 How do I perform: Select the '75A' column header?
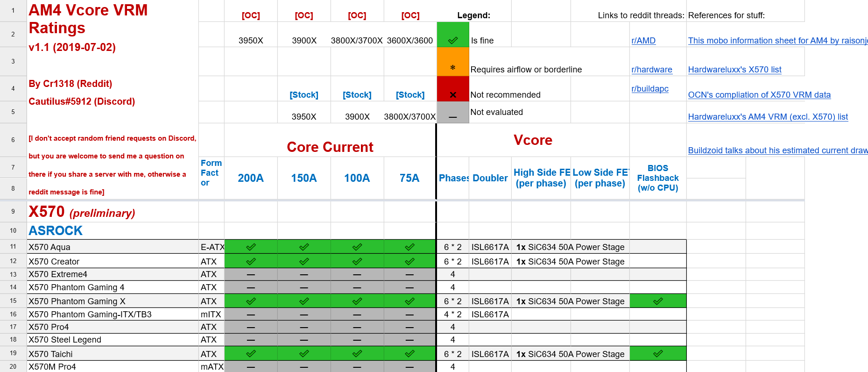[409, 178]
